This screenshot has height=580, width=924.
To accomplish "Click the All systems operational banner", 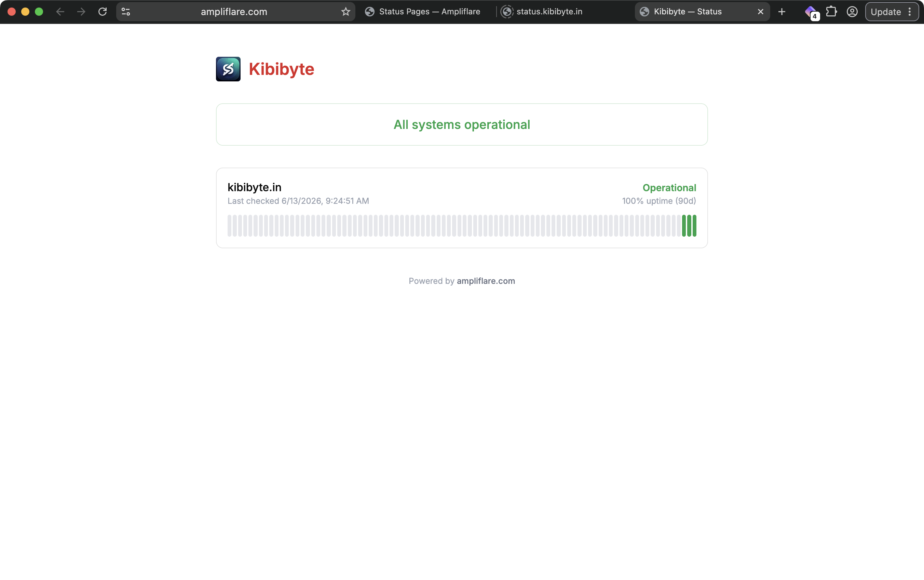I will coord(462,124).
